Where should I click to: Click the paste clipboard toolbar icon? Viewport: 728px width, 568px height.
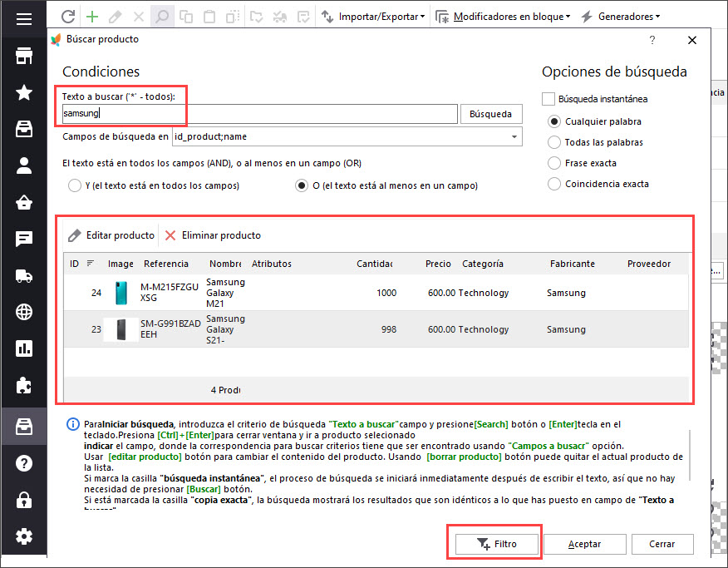(209, 17)
